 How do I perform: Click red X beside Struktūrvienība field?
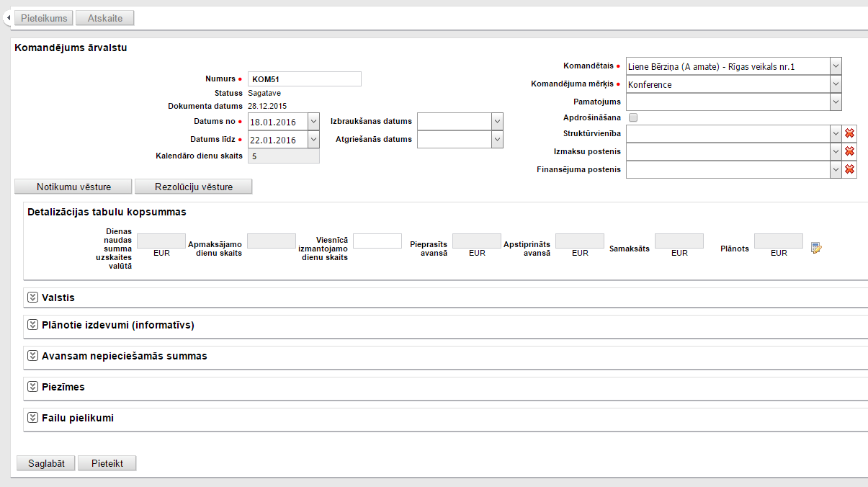click(849, 133)
